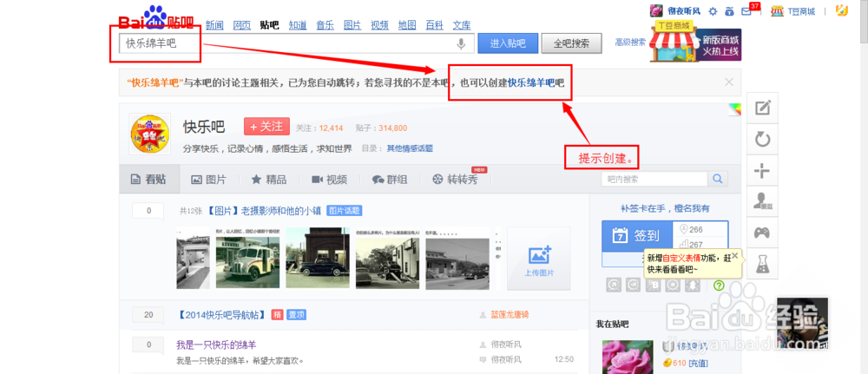868x374 pixels.
Task: Switch to the 精品 tab
Action: pos(269,180)
